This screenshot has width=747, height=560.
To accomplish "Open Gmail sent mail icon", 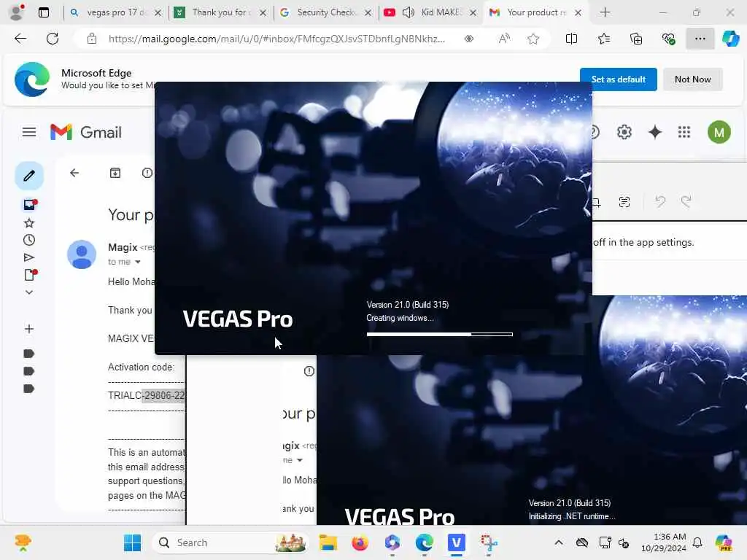I will (29, 257).
